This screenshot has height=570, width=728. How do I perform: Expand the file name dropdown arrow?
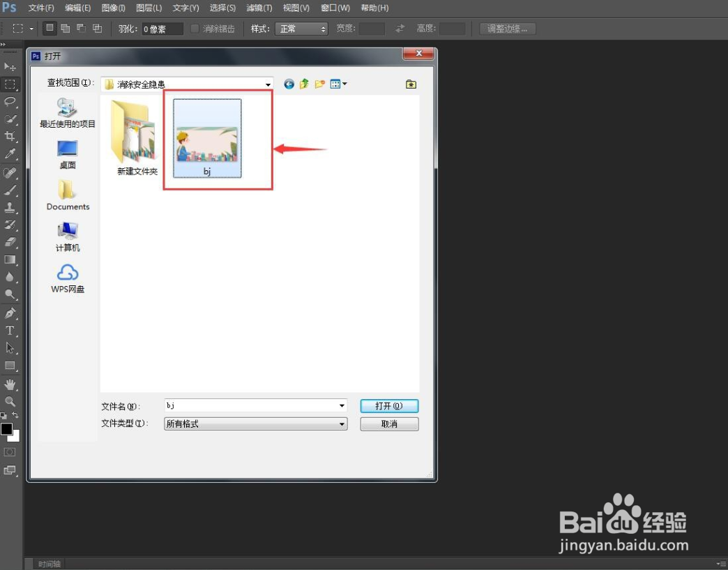[342, 405]
